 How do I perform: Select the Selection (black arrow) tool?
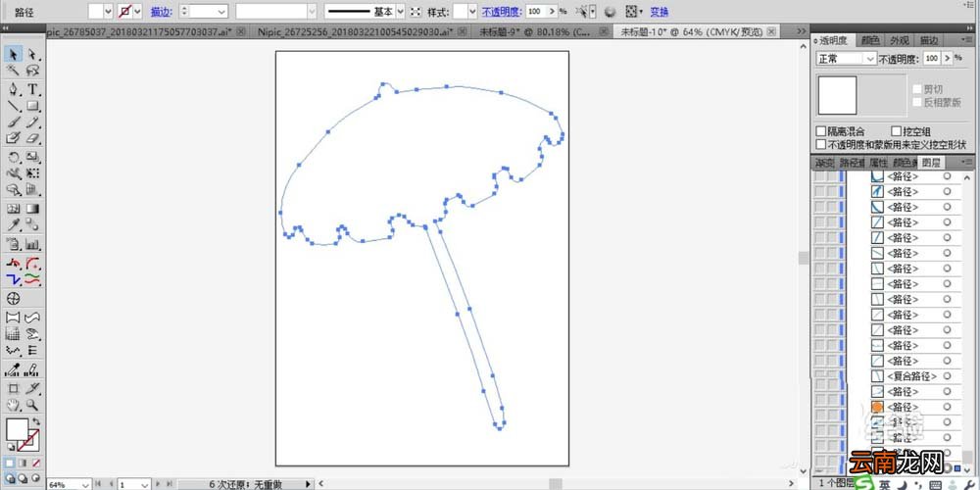[13, 54]
